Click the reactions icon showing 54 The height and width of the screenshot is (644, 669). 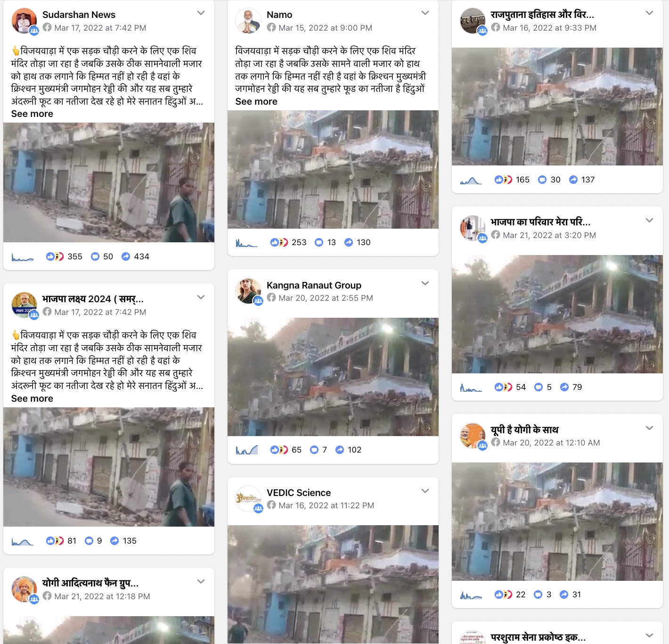(x=503, y=387)
